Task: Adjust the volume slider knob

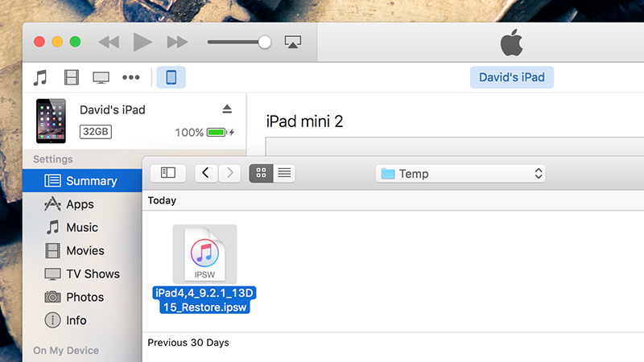Action: [265, 42]
